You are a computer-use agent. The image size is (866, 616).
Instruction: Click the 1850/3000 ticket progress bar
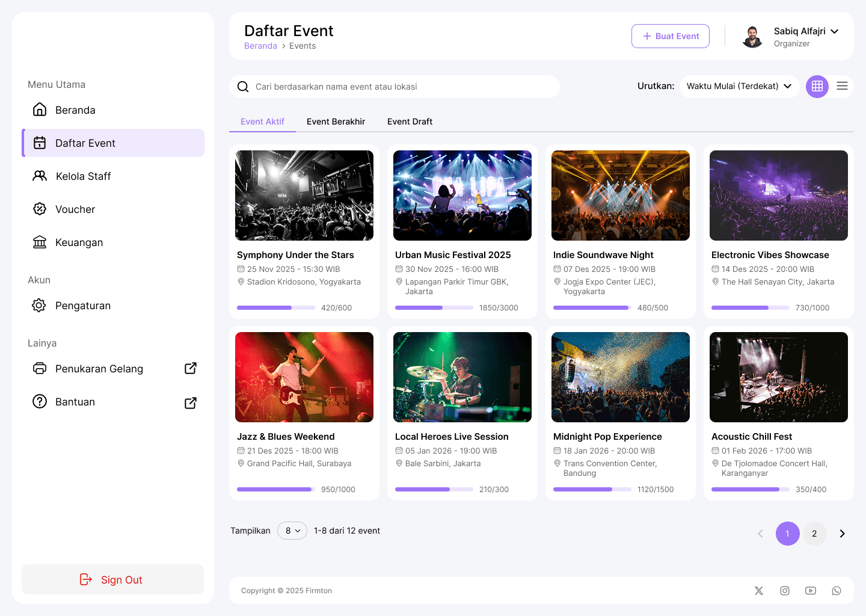tap(434, 307)
